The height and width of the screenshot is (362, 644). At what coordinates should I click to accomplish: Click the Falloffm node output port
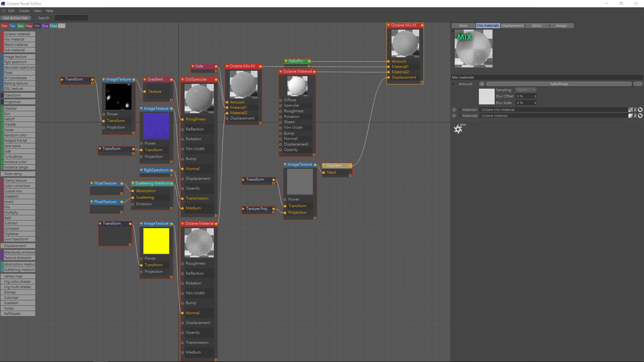tap(309, 61)
